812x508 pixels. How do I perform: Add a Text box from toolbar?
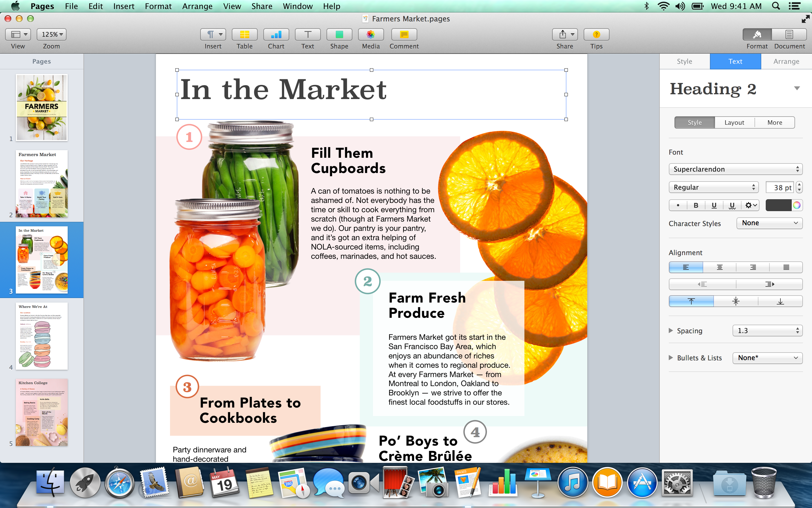(308, 34)
